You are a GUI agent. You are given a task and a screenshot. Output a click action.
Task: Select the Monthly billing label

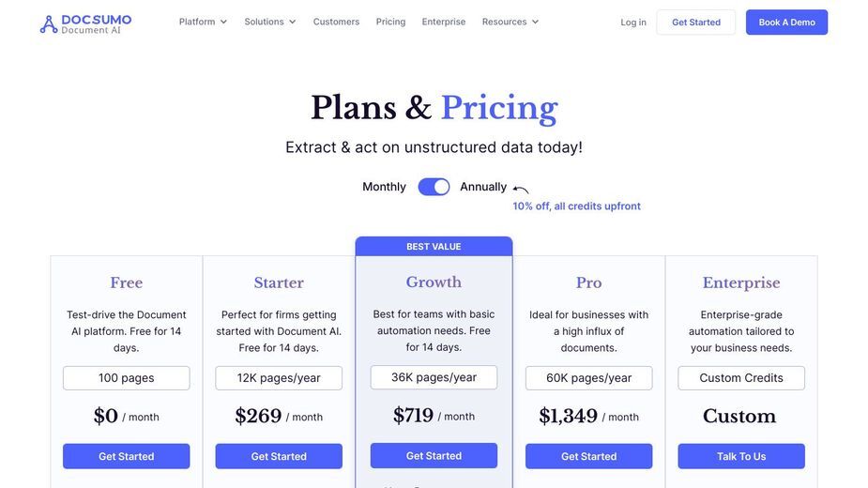(x=384, y=187)
